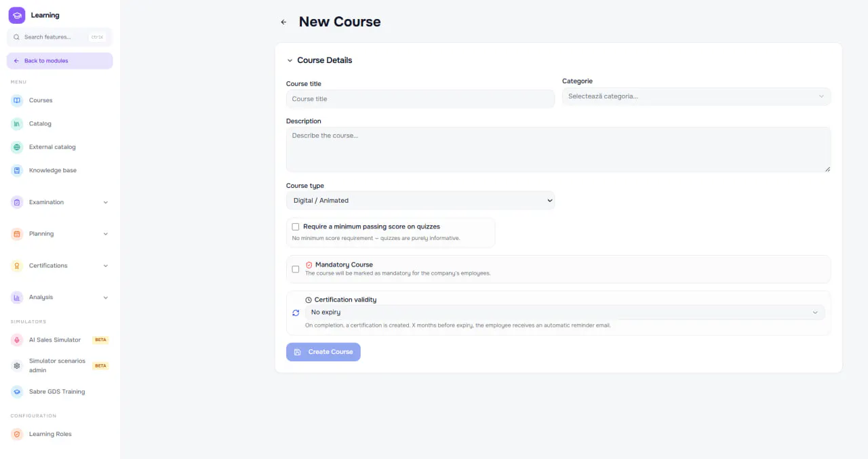Expand the Certifications menu chevron
This screenshot has height=459, width=868.
(106, 266)
